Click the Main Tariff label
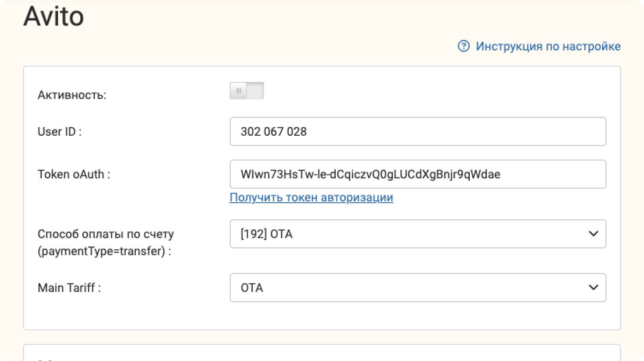Image resolution: width=644 pixels, height=361 pixels. pos(69,288)
